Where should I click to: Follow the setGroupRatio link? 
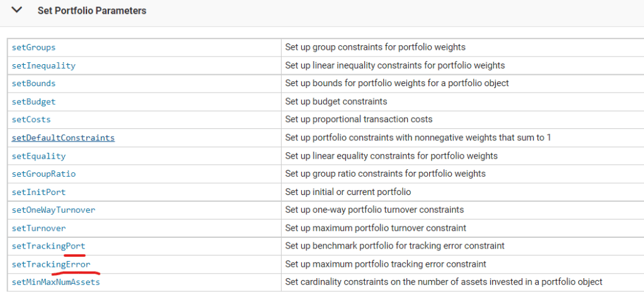[x=43, y=174]
